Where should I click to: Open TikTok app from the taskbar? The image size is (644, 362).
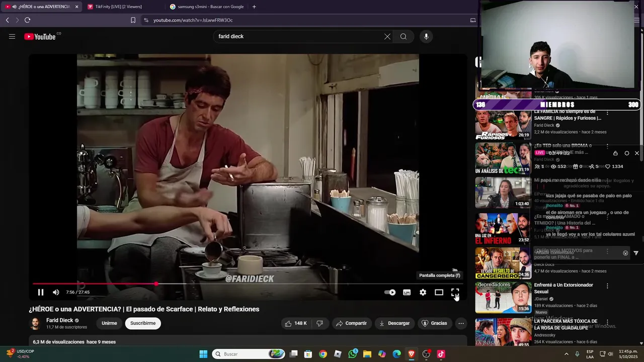point(441,354)
